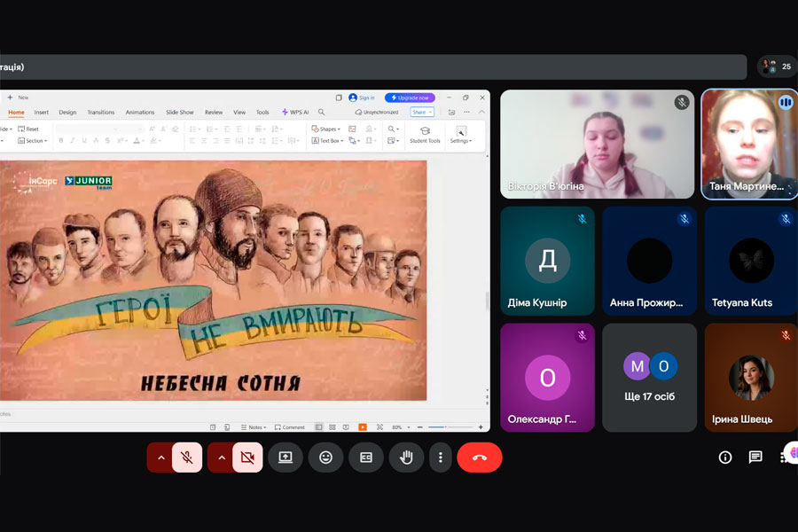Unmute the microphone
The image size is (798, 532).
coord(187,458)
